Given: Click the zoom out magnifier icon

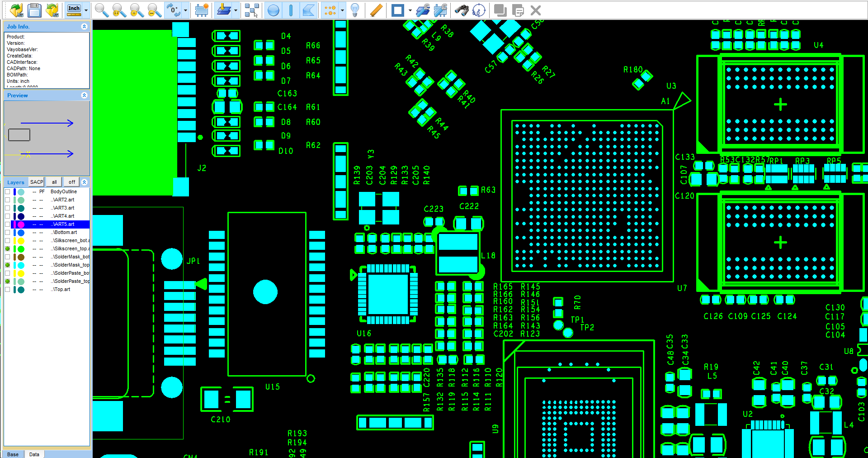Looking at the screenshot, I should [154, 10].
